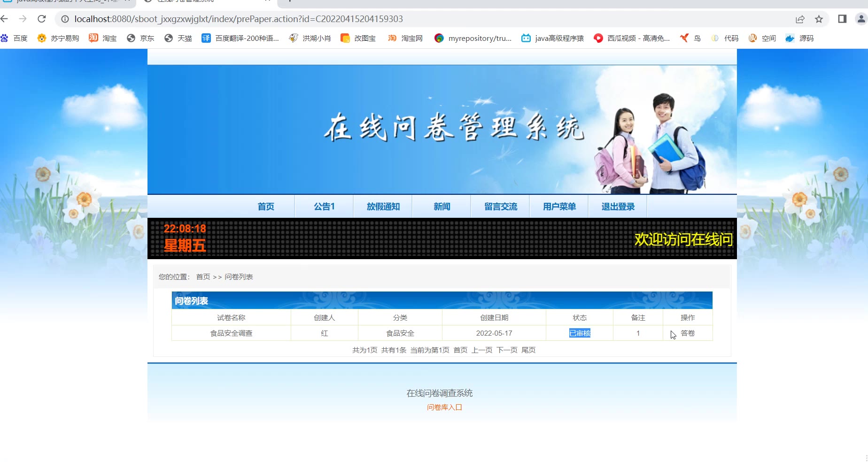Open the java高级程序猿 bookmark
The width and height of the screenshot is (868, 462).
click(552, 38)
